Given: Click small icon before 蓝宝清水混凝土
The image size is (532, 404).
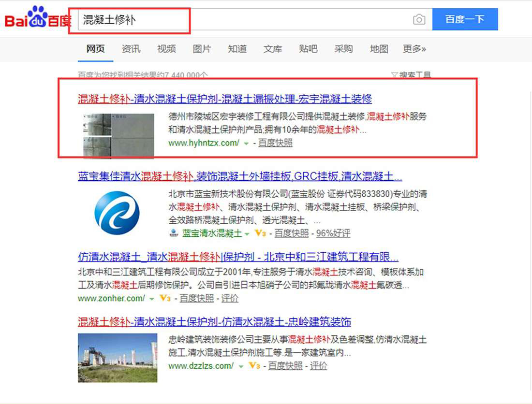Looking at the screenshot, I should pos(174,233).
